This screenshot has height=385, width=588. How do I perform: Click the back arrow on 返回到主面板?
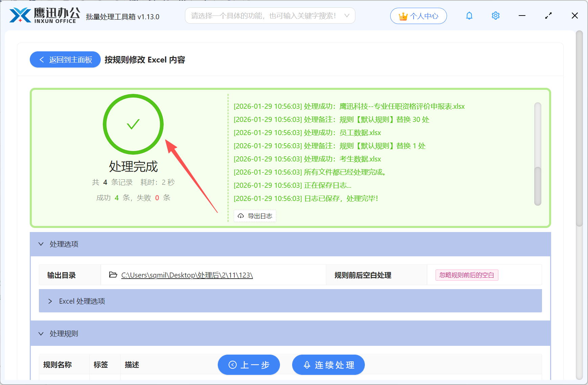[41, 59]
